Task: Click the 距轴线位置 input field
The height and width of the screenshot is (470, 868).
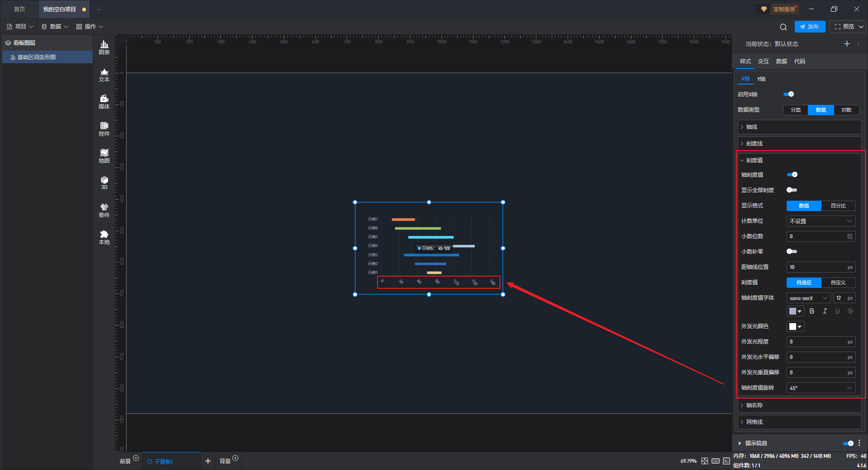Action: (x=816, y=267)
